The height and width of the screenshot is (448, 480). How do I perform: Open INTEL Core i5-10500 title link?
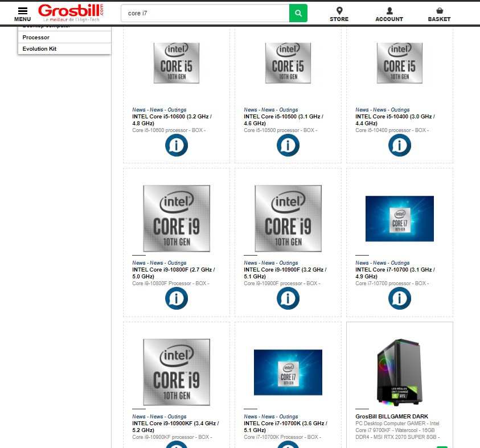[x=284, y=120]
